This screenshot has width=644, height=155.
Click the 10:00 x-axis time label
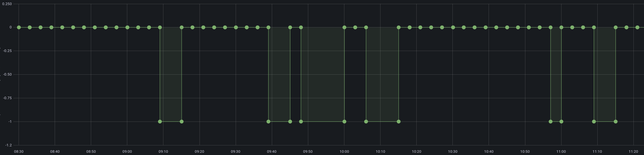[344, 151]
